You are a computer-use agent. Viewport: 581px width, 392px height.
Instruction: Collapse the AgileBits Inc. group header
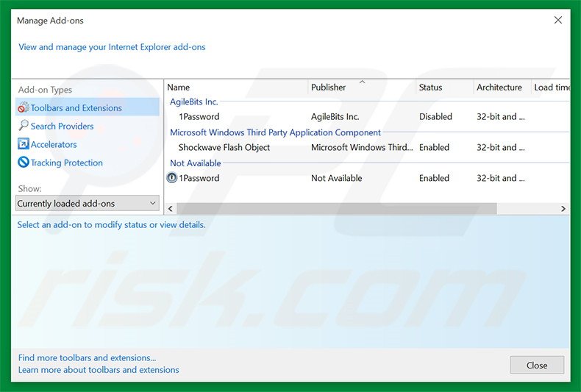pos(194,101)
